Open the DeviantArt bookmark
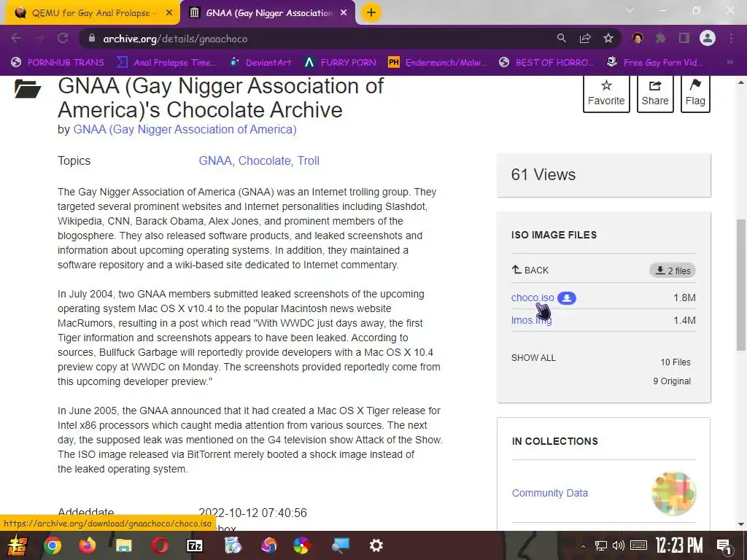 [x=260, y=63]
